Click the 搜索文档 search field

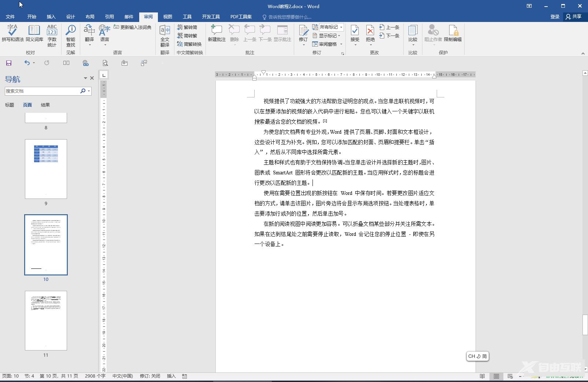click(42, 91)
